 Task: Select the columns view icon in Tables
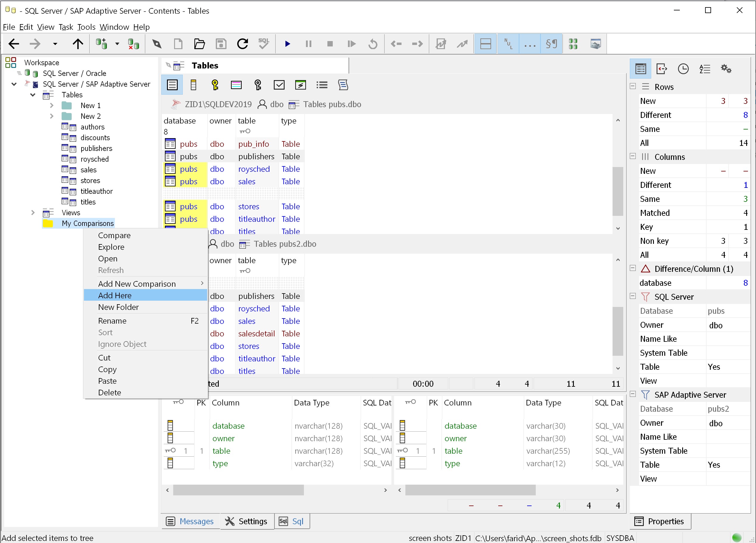point(193,85)
